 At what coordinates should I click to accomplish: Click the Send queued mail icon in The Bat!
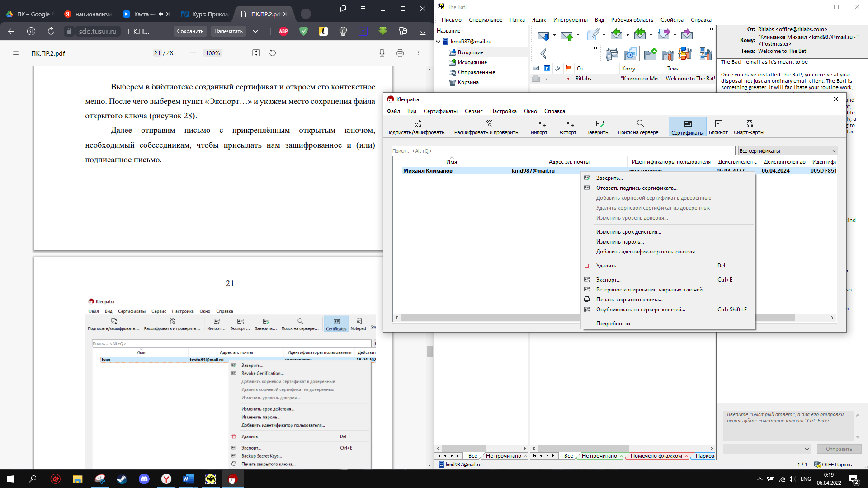[567, 35]
